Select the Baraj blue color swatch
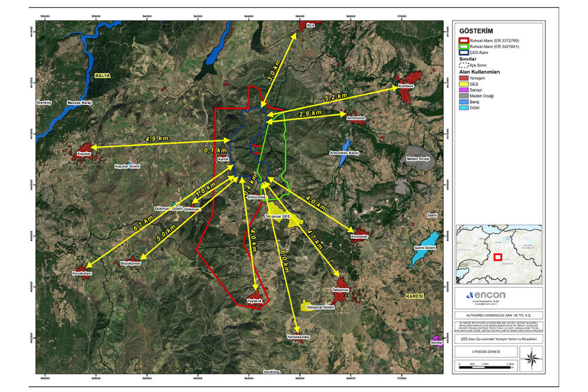 point(465,101)
